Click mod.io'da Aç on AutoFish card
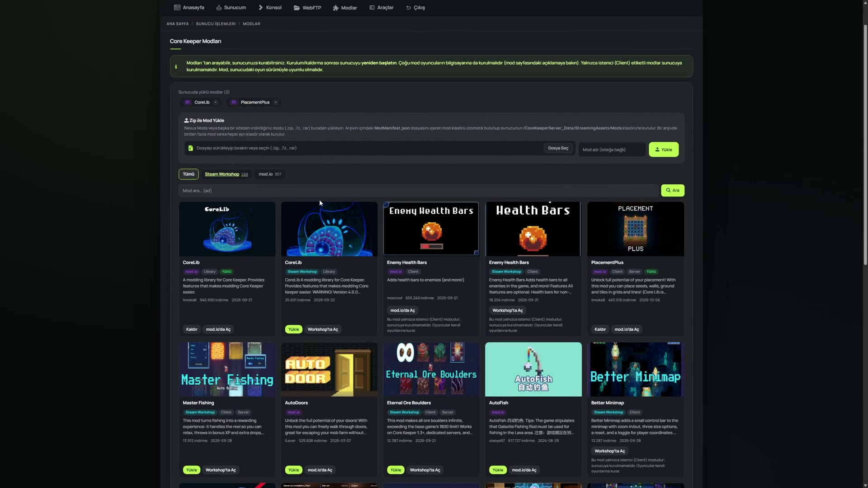Screen dimensions: 868x488 pyautogui.click(x=524, y=470)
